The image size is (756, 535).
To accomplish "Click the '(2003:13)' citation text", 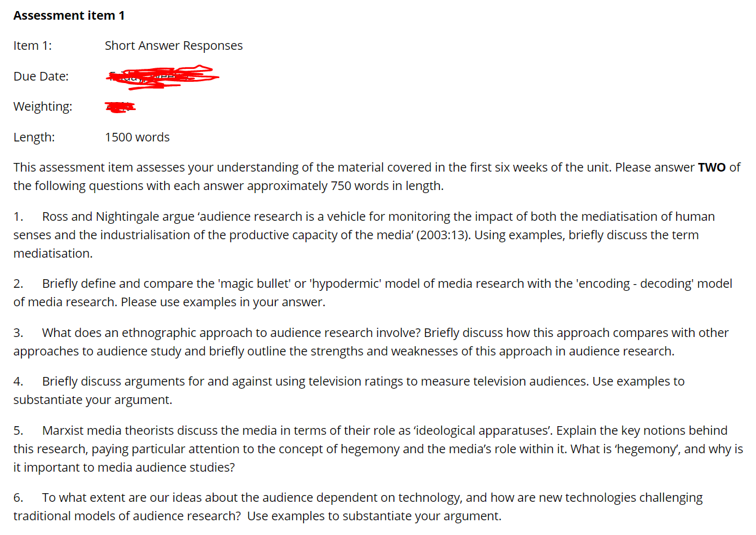I will [x=442, y=235].
